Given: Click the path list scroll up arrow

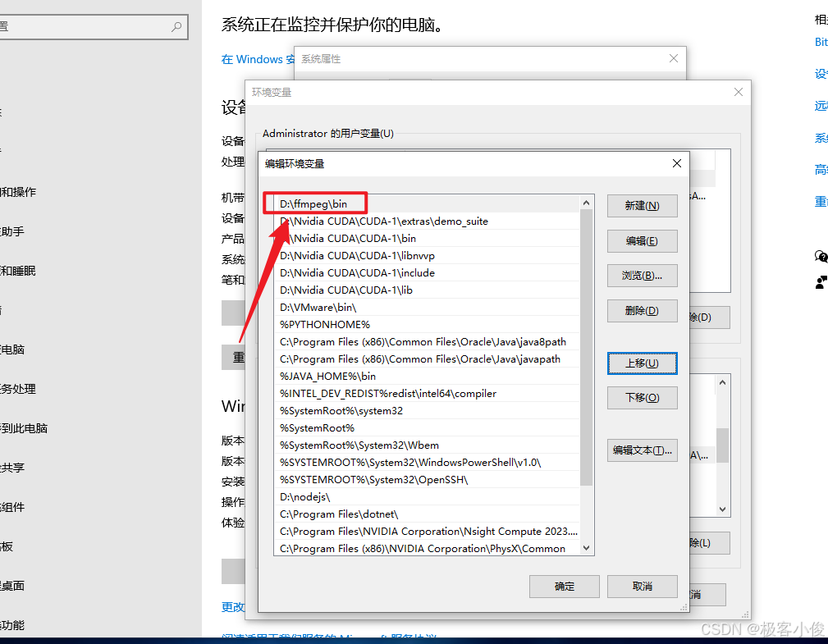Looking at the screenshot, I should [x=586, y=203].
